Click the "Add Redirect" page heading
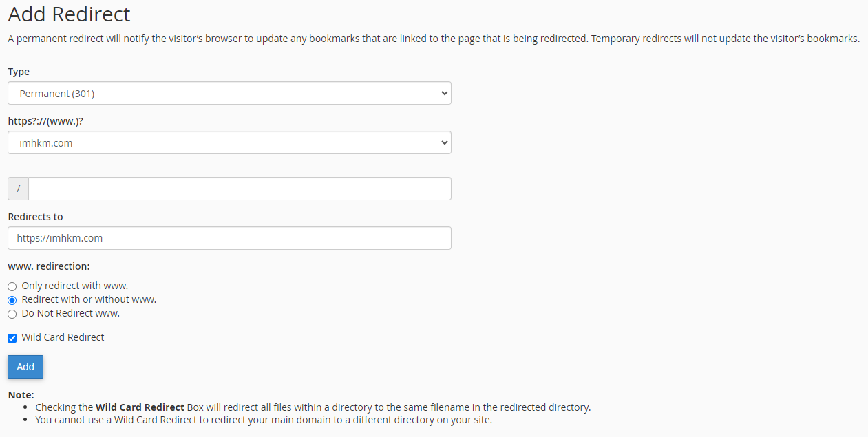The height and width of the screenshot is (437, 868). (69, 14)
